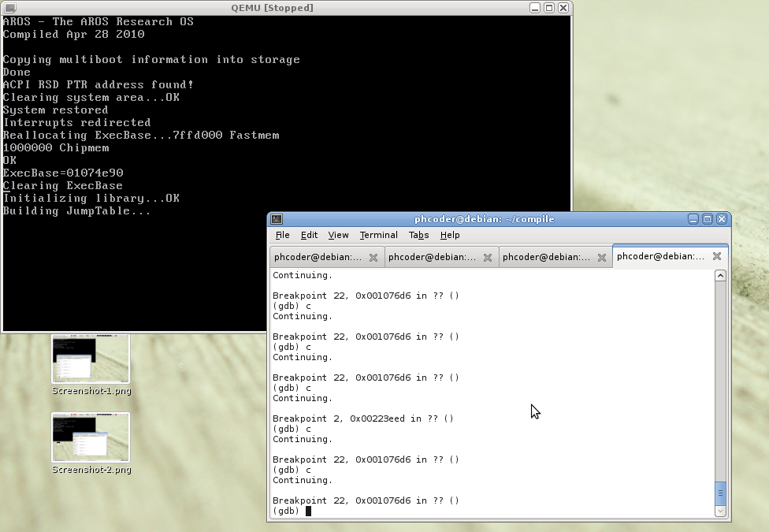
Task: Open Screenshot-1.png on the desktop
Action: click(x=90, y=359)
